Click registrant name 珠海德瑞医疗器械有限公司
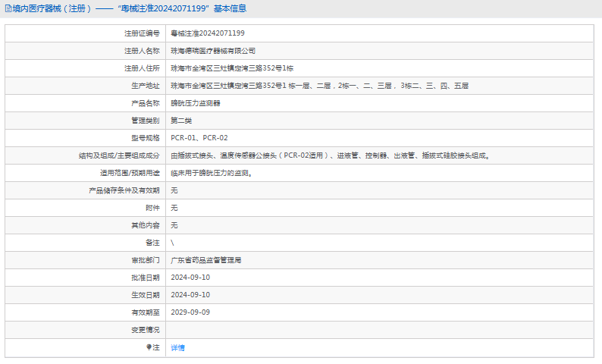 213,51
